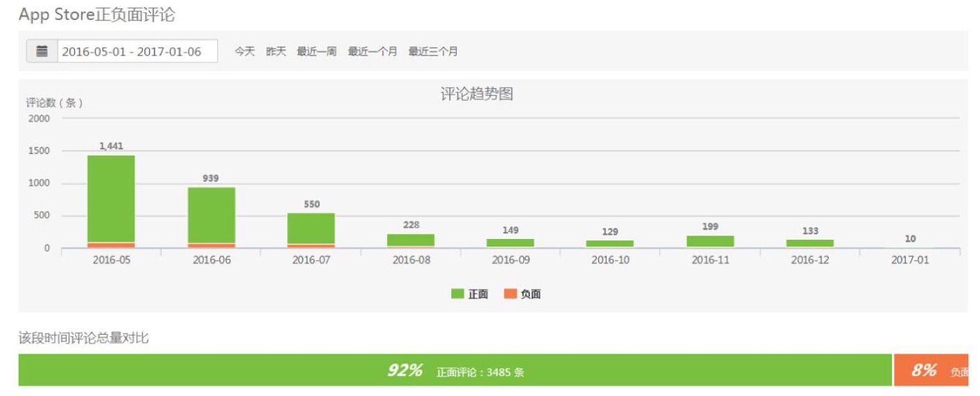Click the 2016-05 green bar

111,199
